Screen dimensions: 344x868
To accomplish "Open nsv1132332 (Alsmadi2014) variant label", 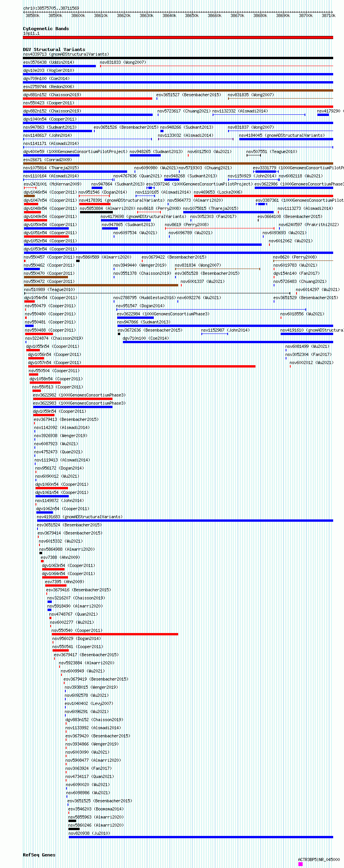I will (240, 111).
